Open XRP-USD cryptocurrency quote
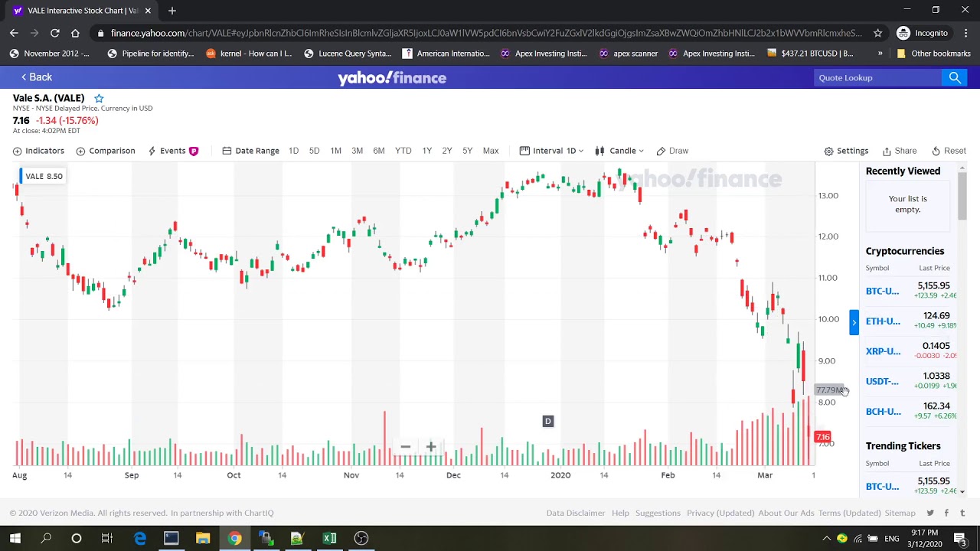The image size is (980, 551). pyautogui.click(x=883, y=351)
